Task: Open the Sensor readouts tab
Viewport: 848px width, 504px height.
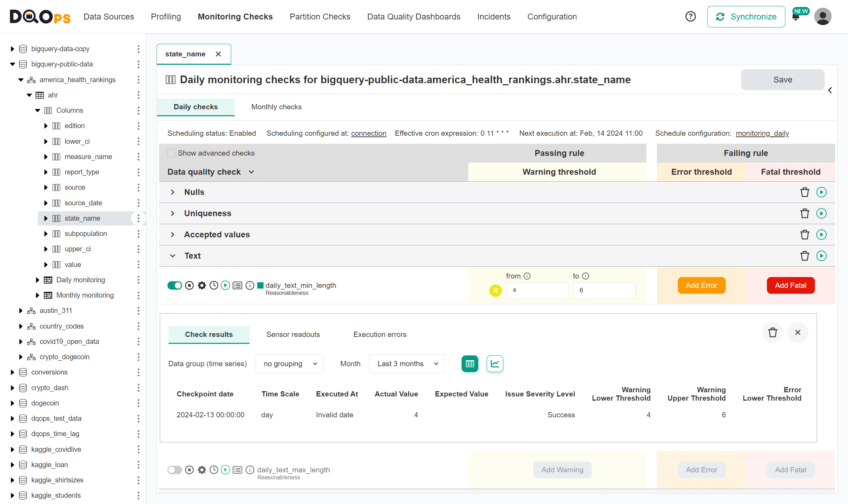Action: pos(293,334)
